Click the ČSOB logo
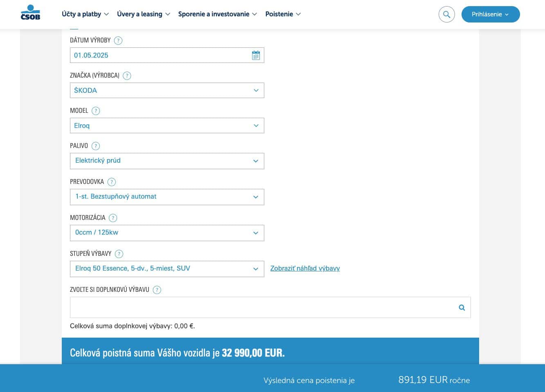545x392 pixels. (x=30, y=12)
